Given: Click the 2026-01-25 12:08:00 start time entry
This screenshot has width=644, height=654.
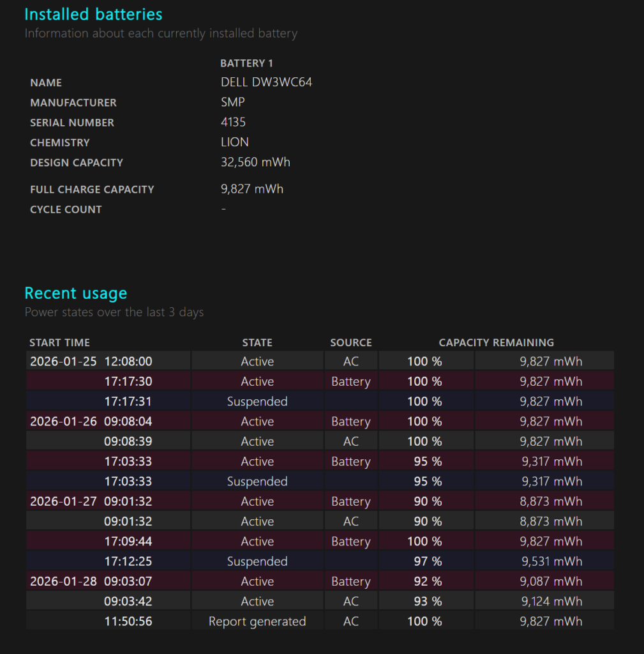Looking at the screenshot, I should 91,361.
